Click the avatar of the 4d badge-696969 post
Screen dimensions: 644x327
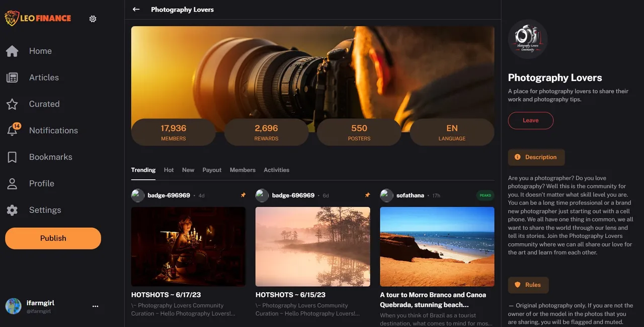(138, 195)
